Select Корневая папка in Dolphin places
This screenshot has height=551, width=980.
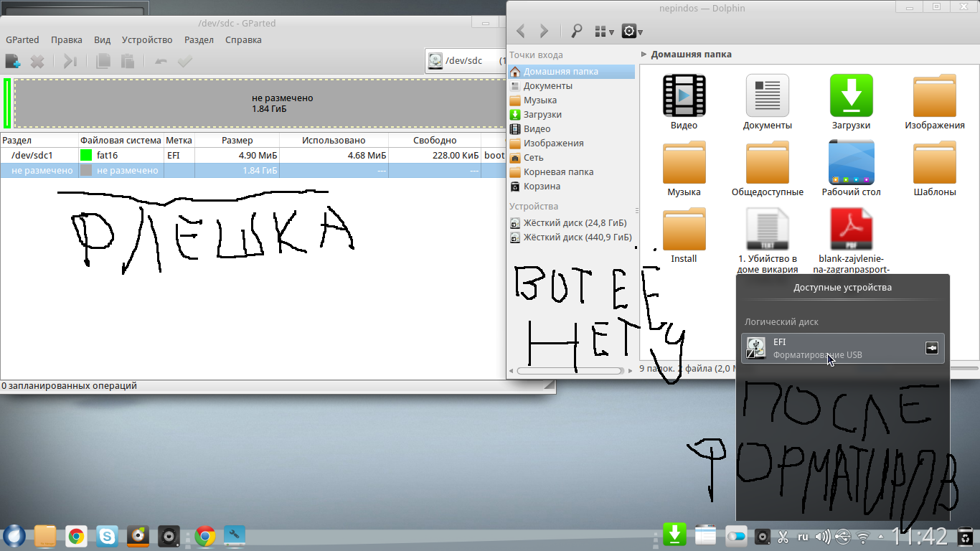point(557,172)
